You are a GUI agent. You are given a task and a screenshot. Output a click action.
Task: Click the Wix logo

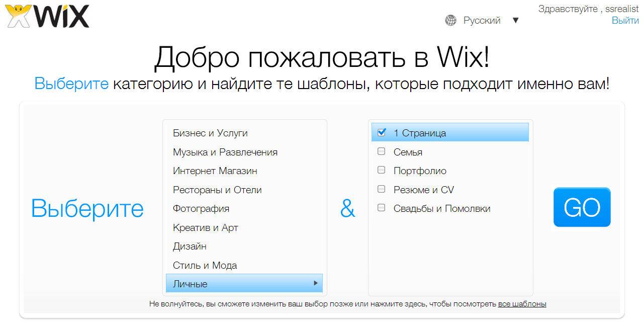coord(47,16)
